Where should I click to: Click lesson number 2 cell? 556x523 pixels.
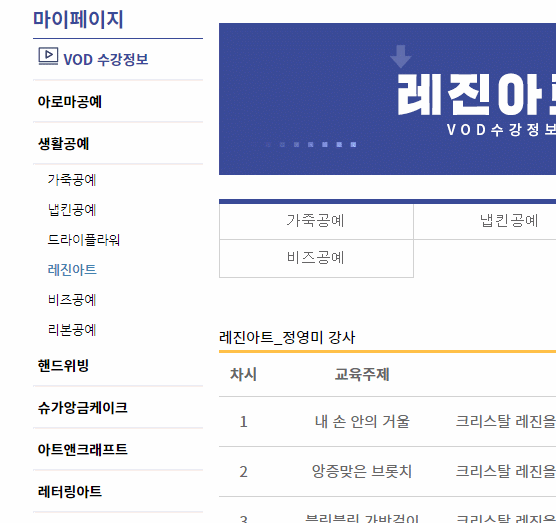243,472
